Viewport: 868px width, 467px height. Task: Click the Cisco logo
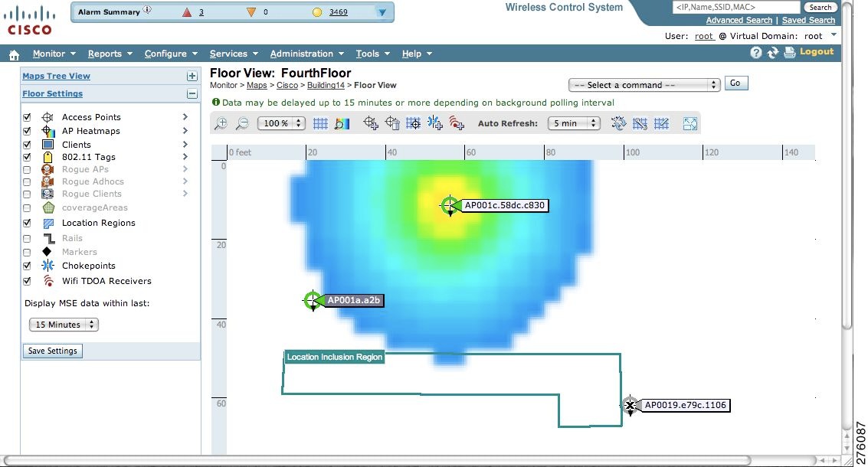click(30, 21)
